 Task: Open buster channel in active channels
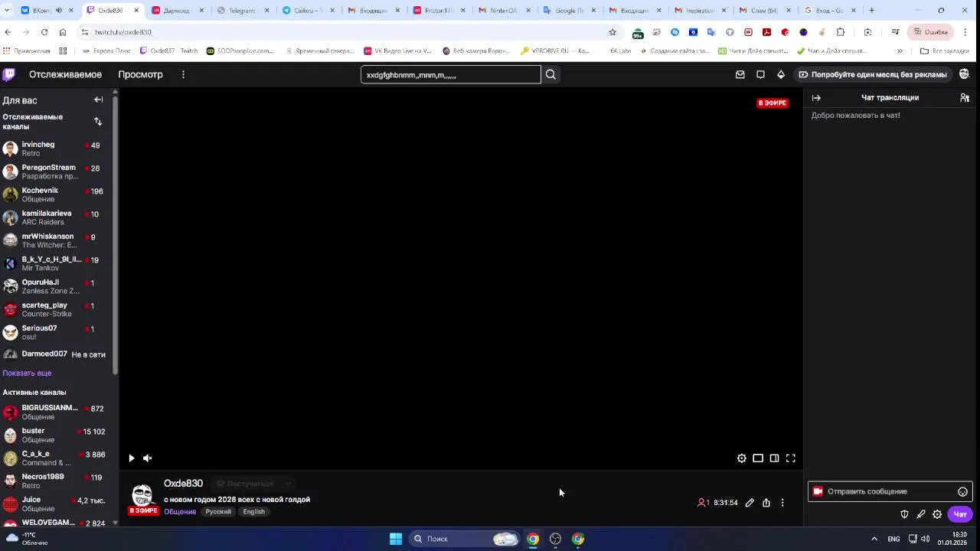(x=57, y=435)
